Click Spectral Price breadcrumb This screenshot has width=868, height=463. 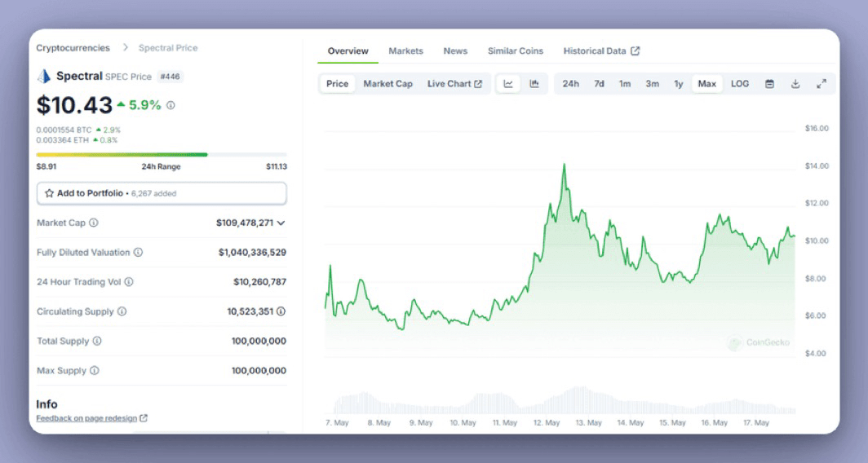(168, 48)
